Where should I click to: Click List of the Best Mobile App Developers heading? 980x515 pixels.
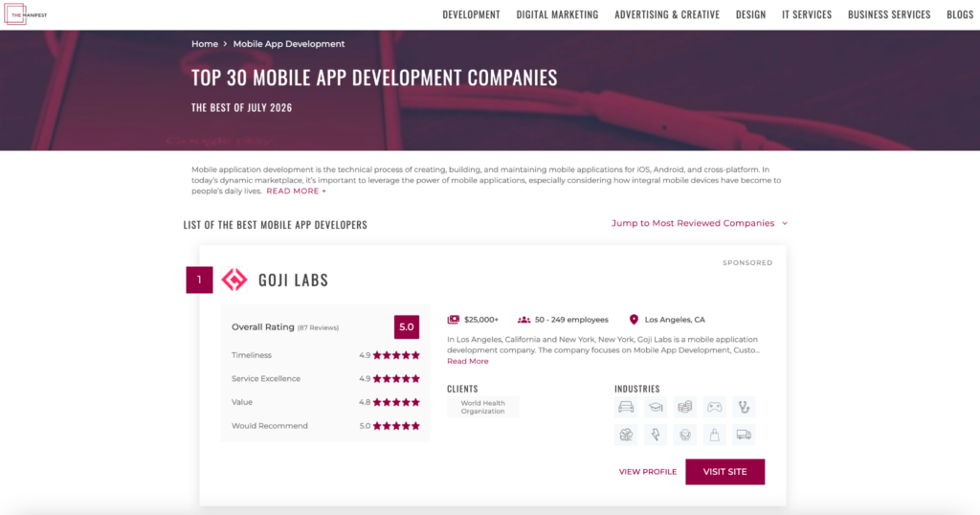click(275, 225)
